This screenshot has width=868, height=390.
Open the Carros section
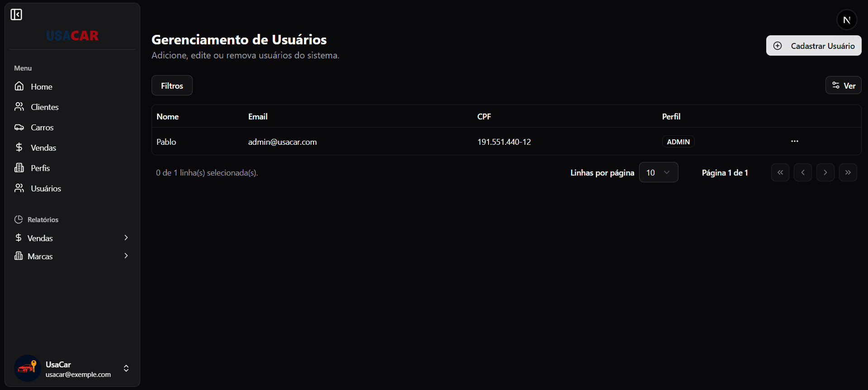[x=42, y=127]
